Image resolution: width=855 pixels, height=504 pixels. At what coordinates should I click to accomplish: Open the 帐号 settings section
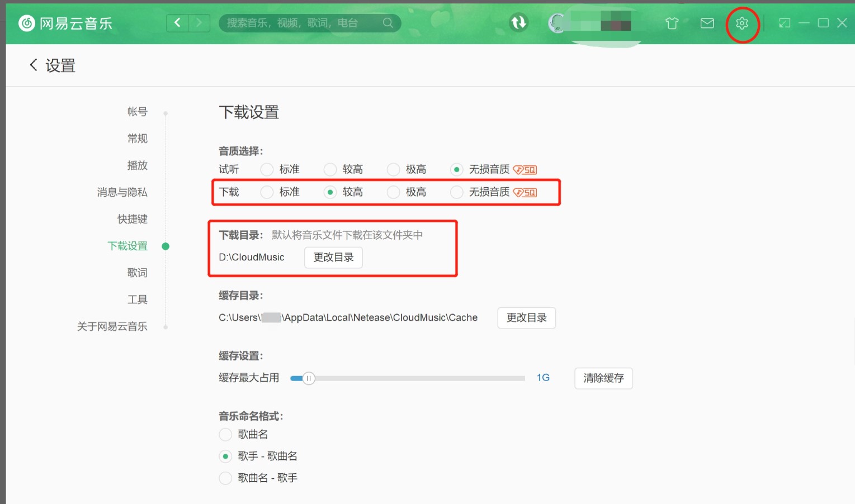[137, 112]
